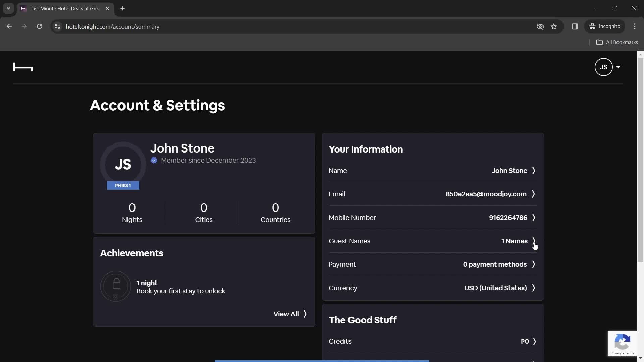Image resolution: width=644 pixels, height=362 pixels.
Task: Click the PERKS 1 badge icon
Action: pos(123,185)
